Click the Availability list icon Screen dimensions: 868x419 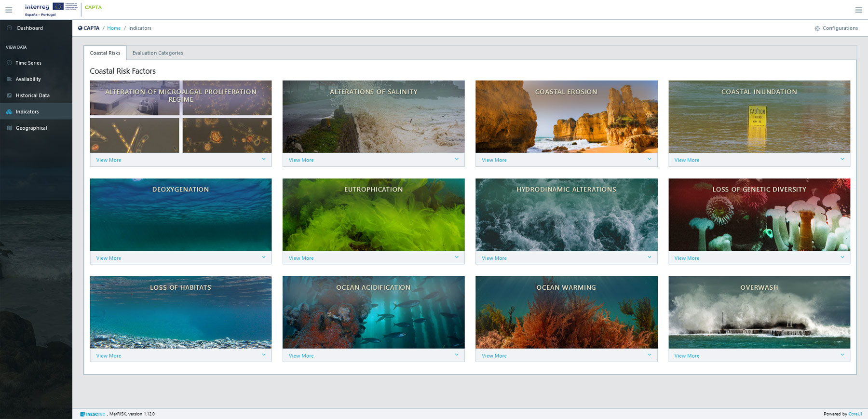coord(9,79)
